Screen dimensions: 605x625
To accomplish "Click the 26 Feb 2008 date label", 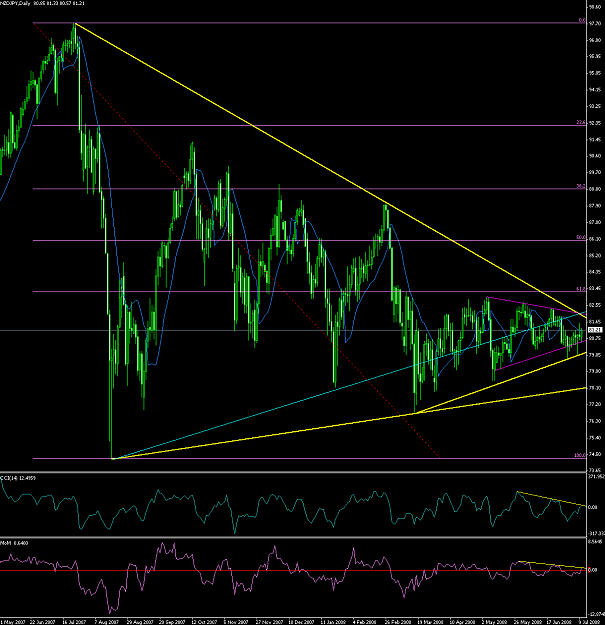I will (398, 622).
